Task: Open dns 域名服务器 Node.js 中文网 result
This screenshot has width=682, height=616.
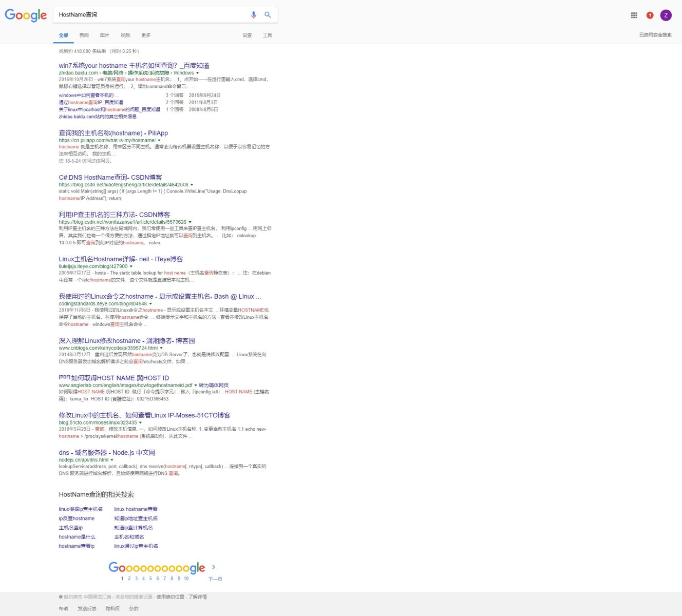Action: click(x=107, y=453)
